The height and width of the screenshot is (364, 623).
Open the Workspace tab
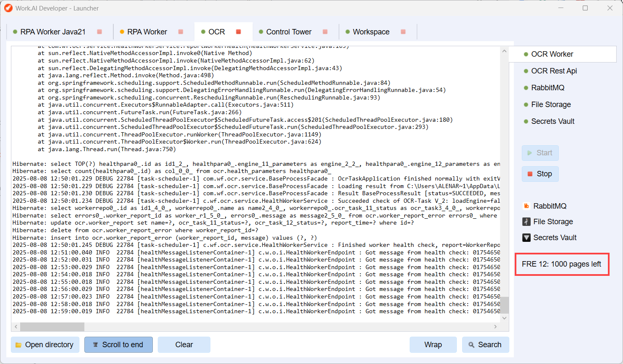371,32
